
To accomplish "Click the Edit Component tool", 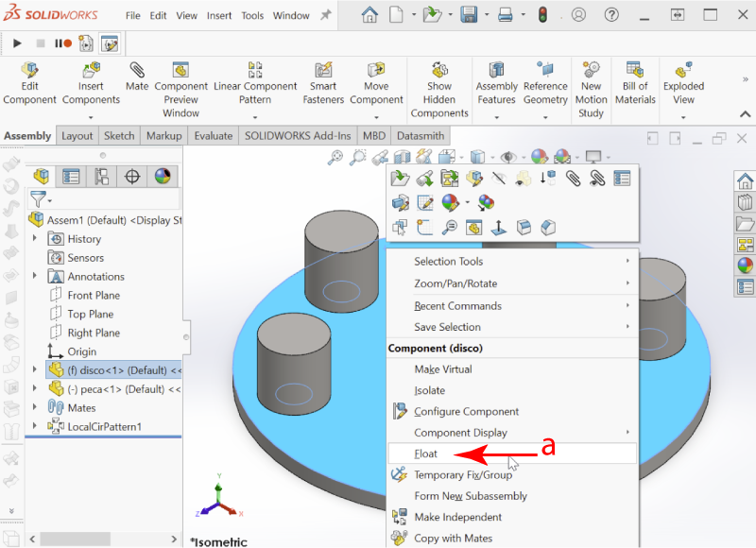I will click(x=29, y=83).
